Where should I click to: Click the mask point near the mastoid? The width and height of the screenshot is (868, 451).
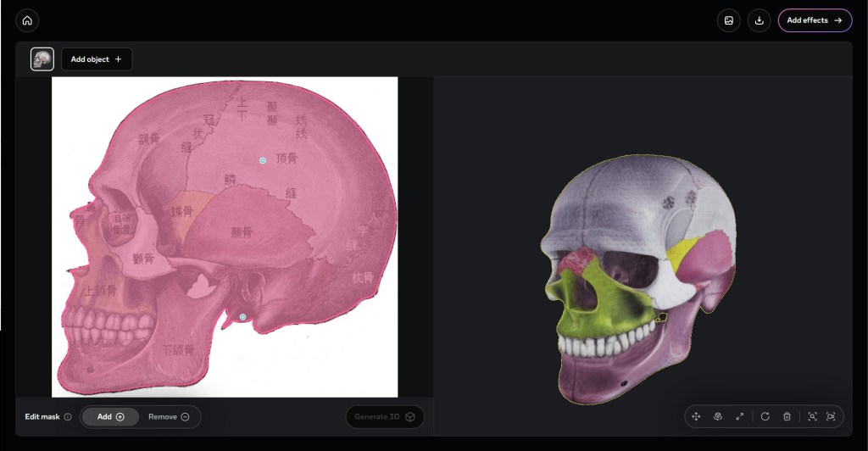coord(242,317)
